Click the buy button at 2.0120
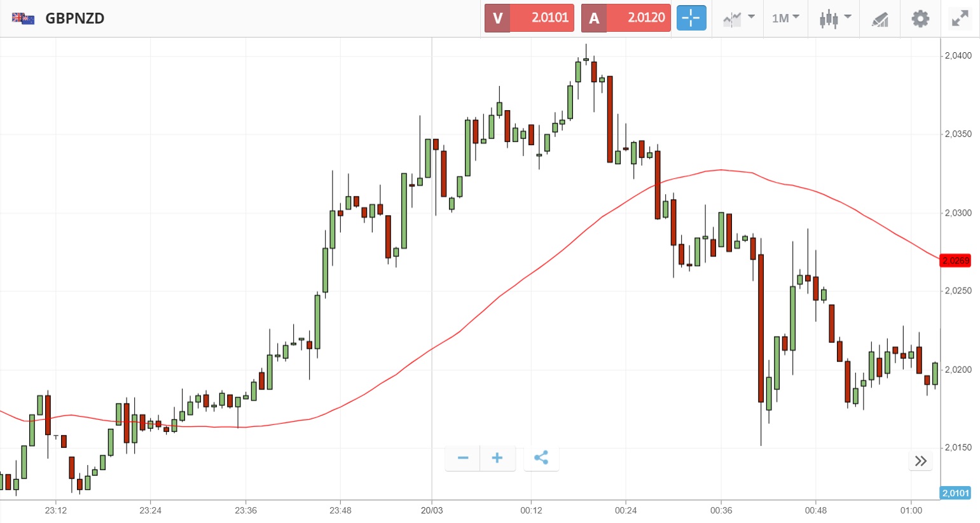Screen dimensions: 980x523 click(626, 18)
